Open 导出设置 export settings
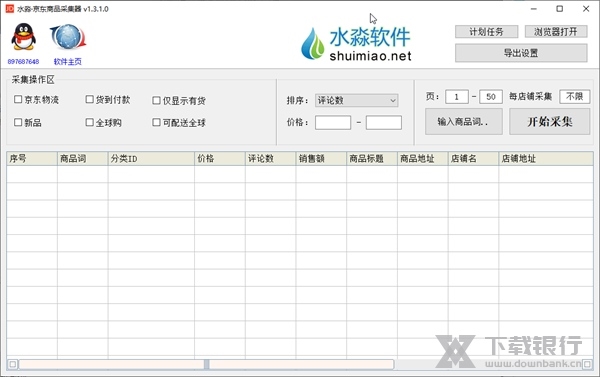Image resolution: width=600 pixels, height=377 pixels. (x=521, y=53)
